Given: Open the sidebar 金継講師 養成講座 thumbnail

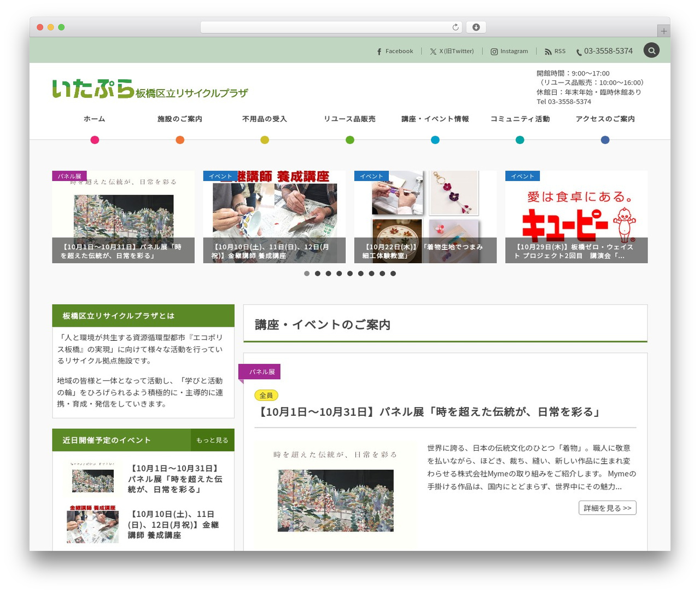Looking at the screenshot, I should point(93,524).
